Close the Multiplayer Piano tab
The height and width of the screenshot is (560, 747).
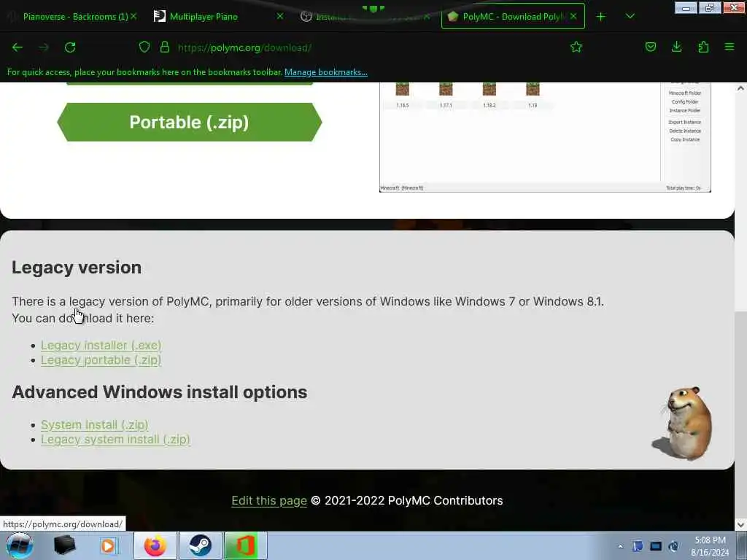[280, 16]
